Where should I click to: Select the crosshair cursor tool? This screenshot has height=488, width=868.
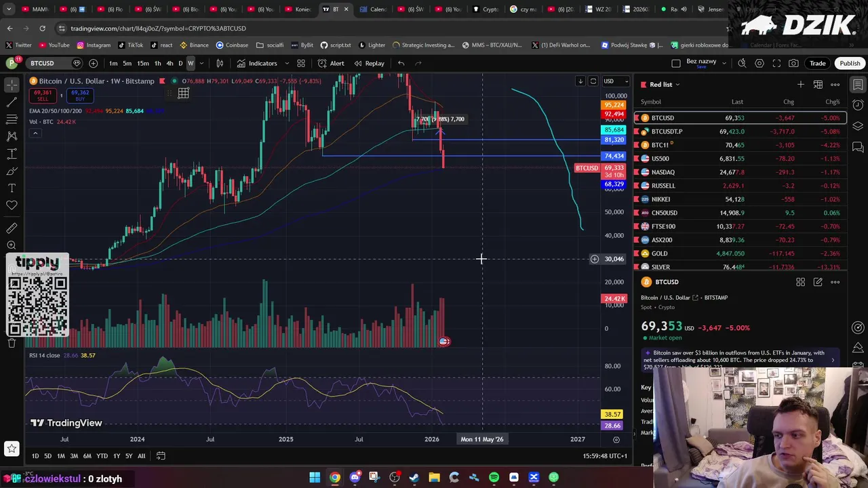[x=12, y=85]
